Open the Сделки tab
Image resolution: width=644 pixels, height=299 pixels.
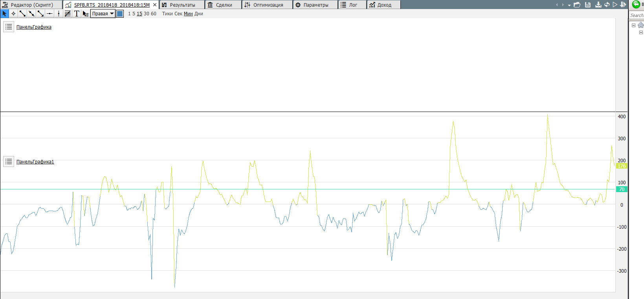(224, 5)
